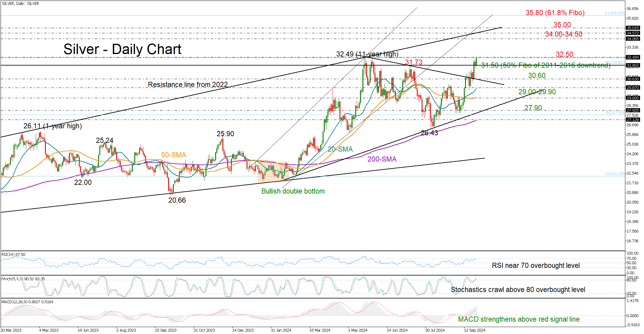Click the 32.49 (11-year high) label
Viewport: 644px width, 334px height.
coord(367,54)
